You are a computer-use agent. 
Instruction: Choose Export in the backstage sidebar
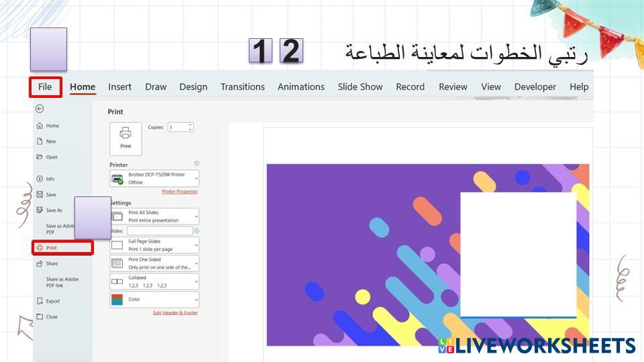pos(52,301)
